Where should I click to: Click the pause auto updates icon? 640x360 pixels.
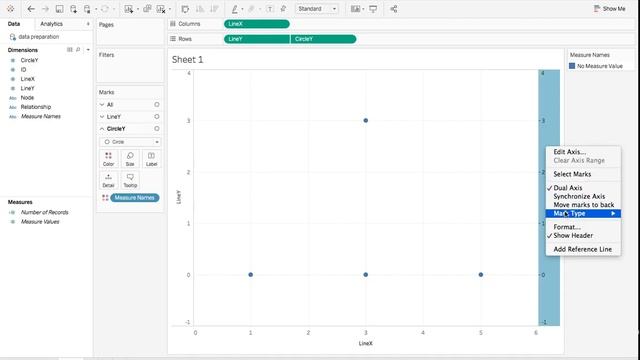(87, 9)
